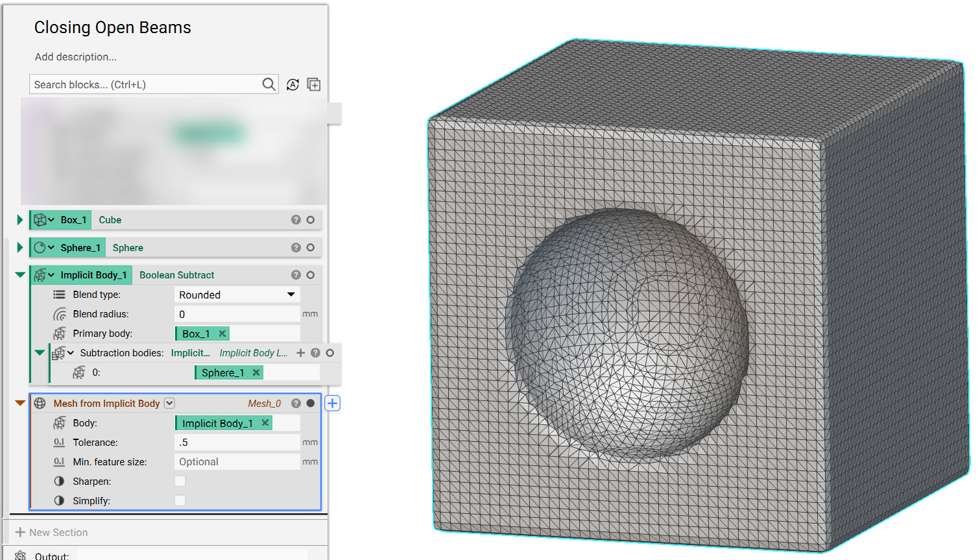This screenshot has width=980, height=560.
Task: Click the Box_1 cube block icon
Action: (40, 220)
